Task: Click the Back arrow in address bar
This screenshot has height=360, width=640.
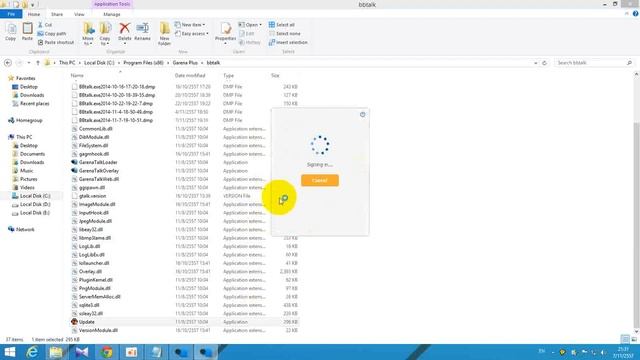Action: tap(8, 63)
